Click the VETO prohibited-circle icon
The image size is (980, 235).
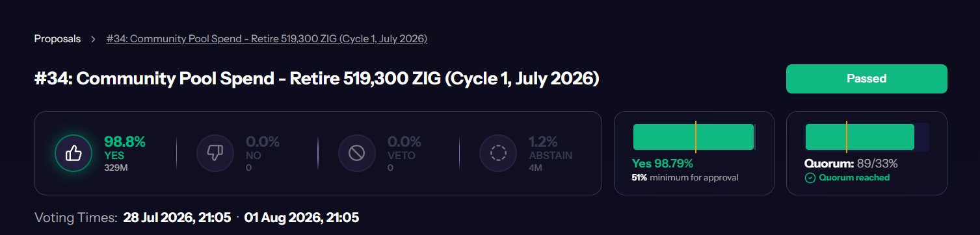pyautogui.click(x=356, y=153)
